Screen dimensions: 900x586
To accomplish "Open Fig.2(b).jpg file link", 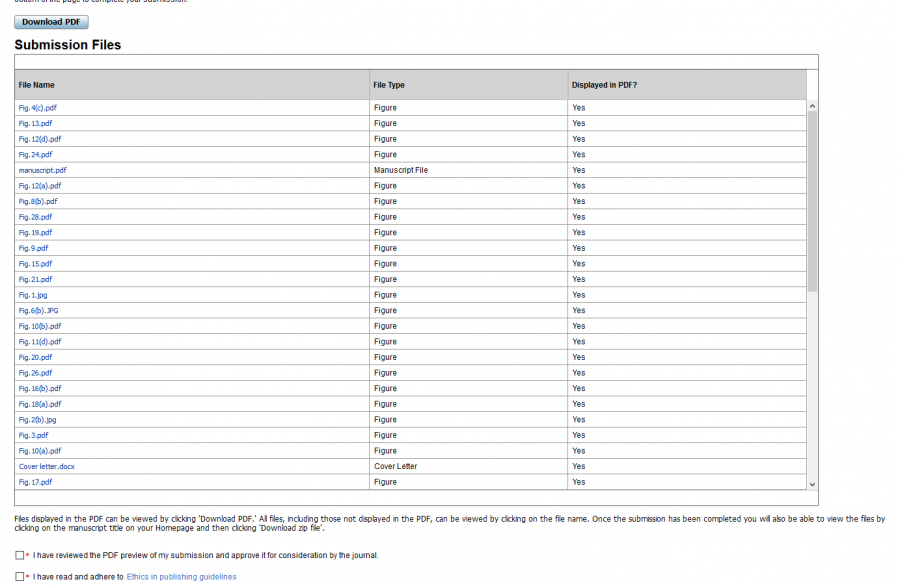I will (38, 420).
